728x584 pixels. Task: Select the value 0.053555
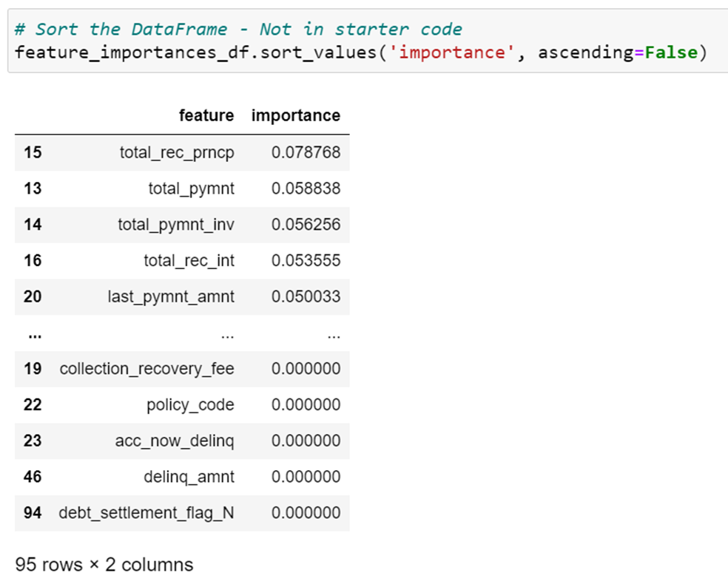click(x=306, y=260)
